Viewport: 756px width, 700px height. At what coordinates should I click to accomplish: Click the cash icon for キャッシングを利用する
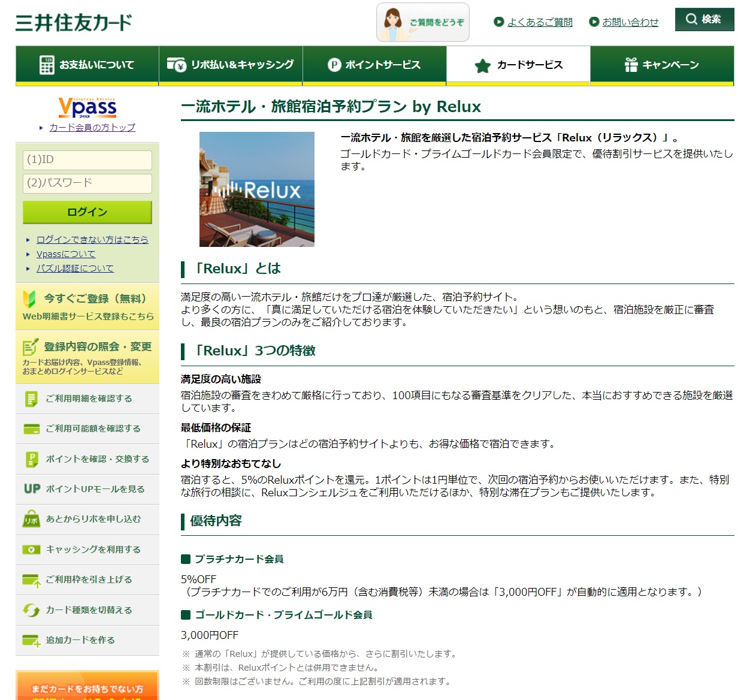point(31,550)
